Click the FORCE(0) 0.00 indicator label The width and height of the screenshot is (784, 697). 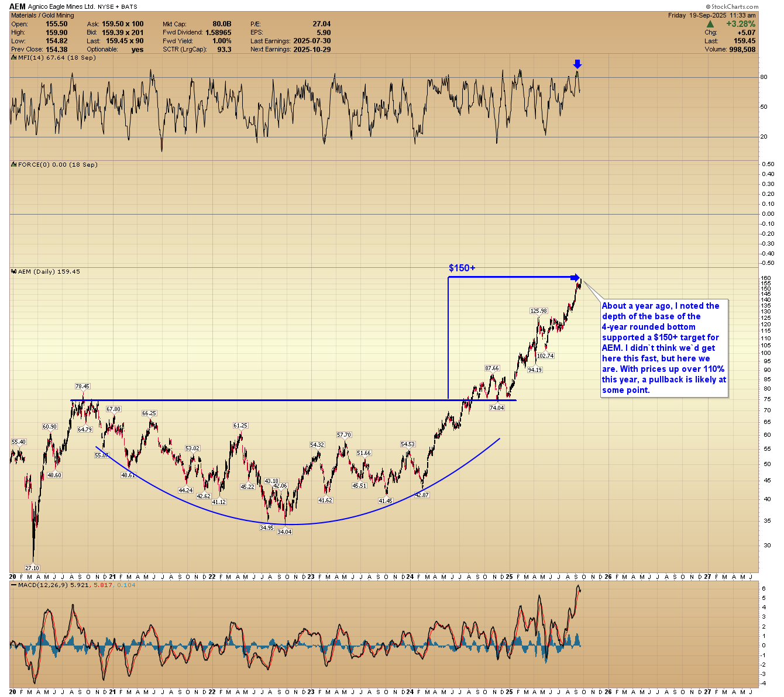coord(54,165)
